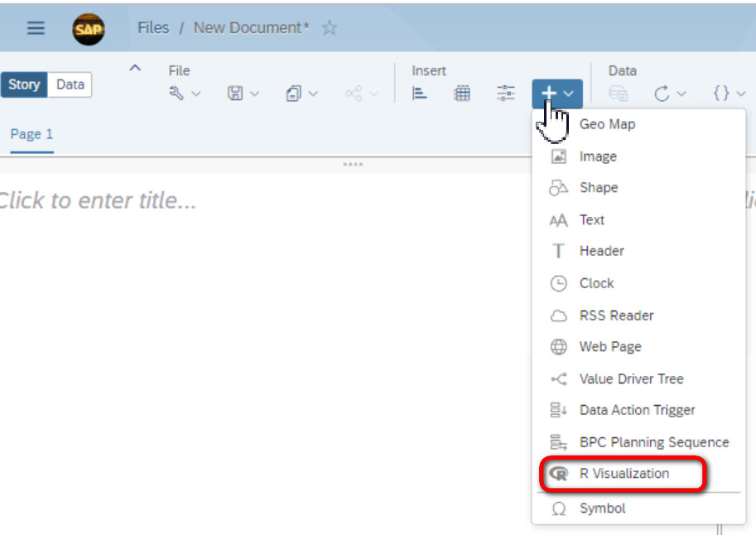This screenshot has width=756, height=535.
Task: Choose Header menu item
Action: coord(639,251)
